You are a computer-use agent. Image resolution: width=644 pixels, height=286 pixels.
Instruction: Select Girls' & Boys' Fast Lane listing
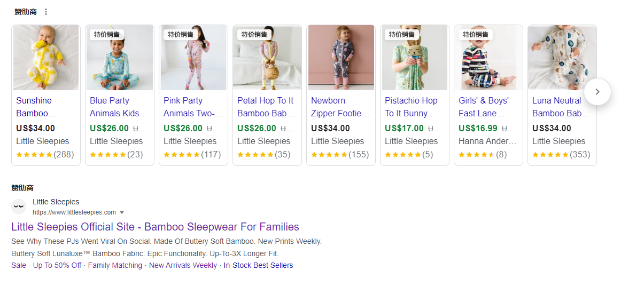click(x=484, y=107)
